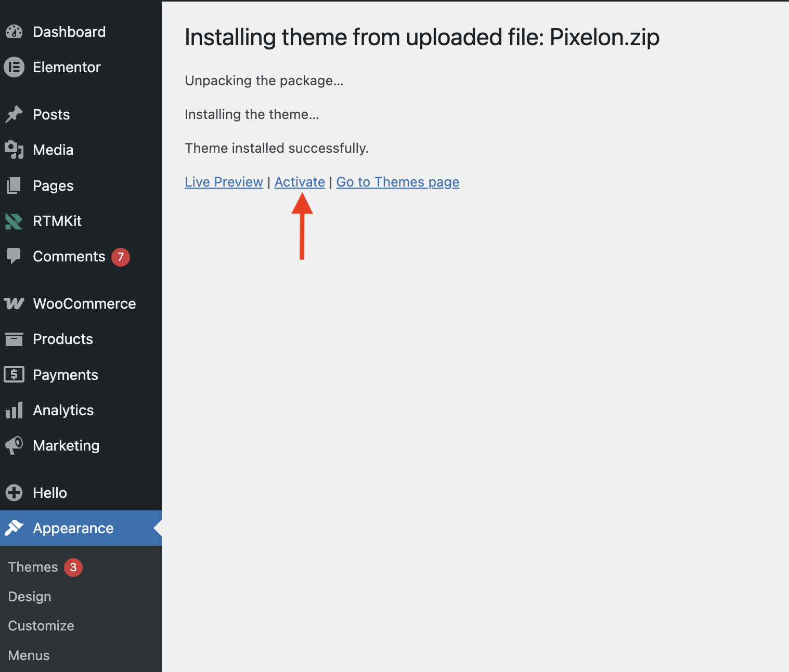The width and height of the screenshot is (789, 672).
Task: Go to Themes page link
Action: coord(397,182)
